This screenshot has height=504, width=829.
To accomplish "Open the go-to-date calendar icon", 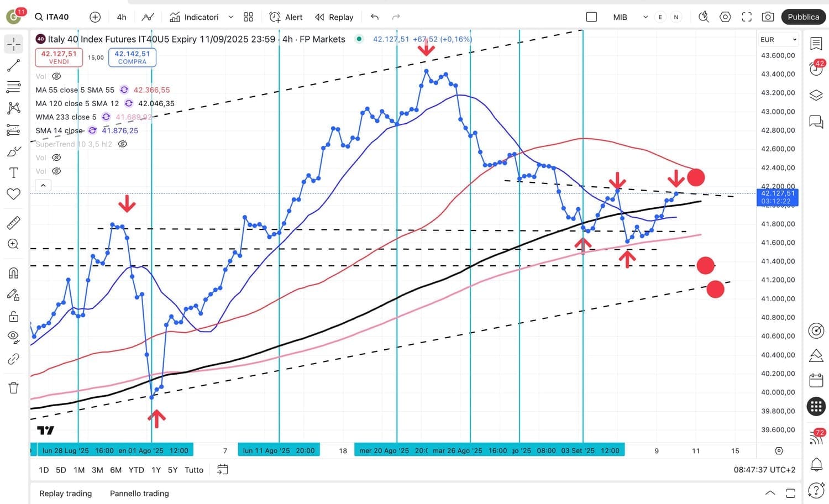I will tap(223, 470).
